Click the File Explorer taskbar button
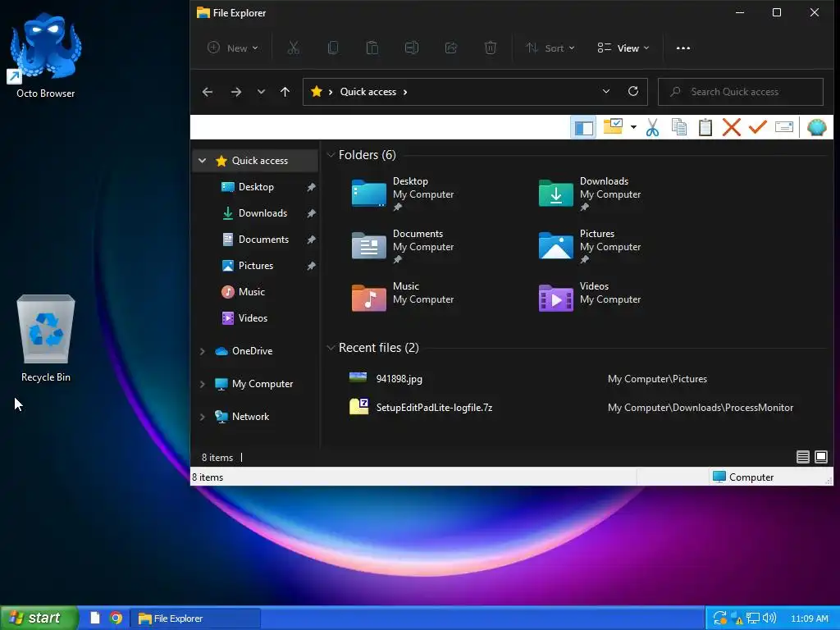This screenshot has height=630, width=840. click(195, 619)
